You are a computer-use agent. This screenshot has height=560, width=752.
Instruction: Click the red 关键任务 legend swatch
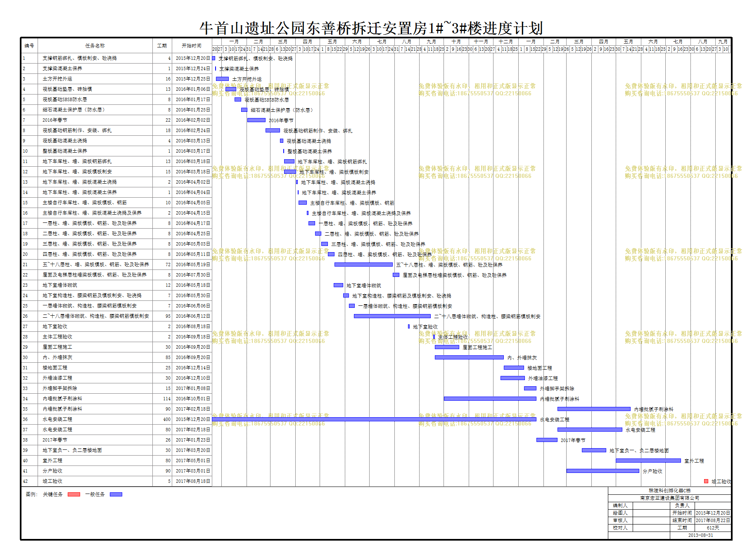click(74, 494)
